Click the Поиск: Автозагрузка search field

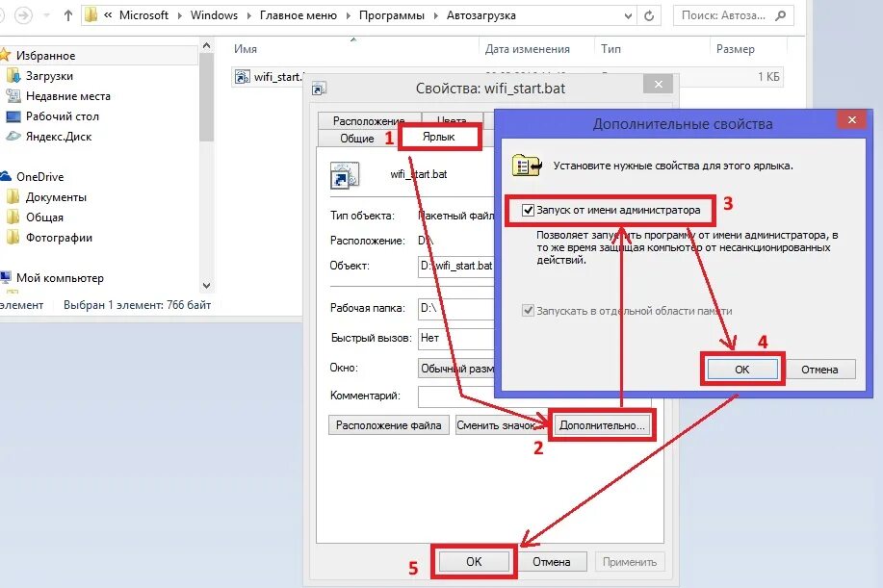coord(733,15)
